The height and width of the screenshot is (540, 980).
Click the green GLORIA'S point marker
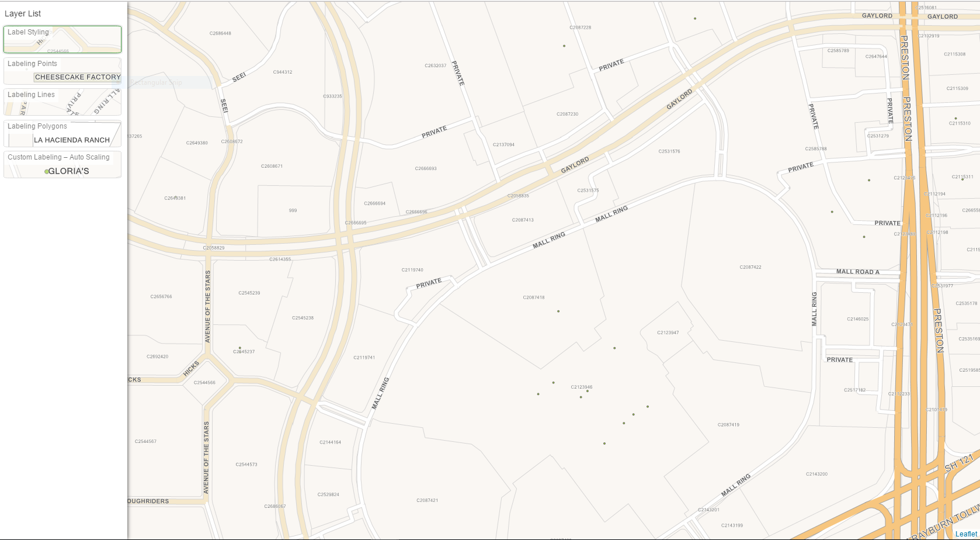(47, 172)
